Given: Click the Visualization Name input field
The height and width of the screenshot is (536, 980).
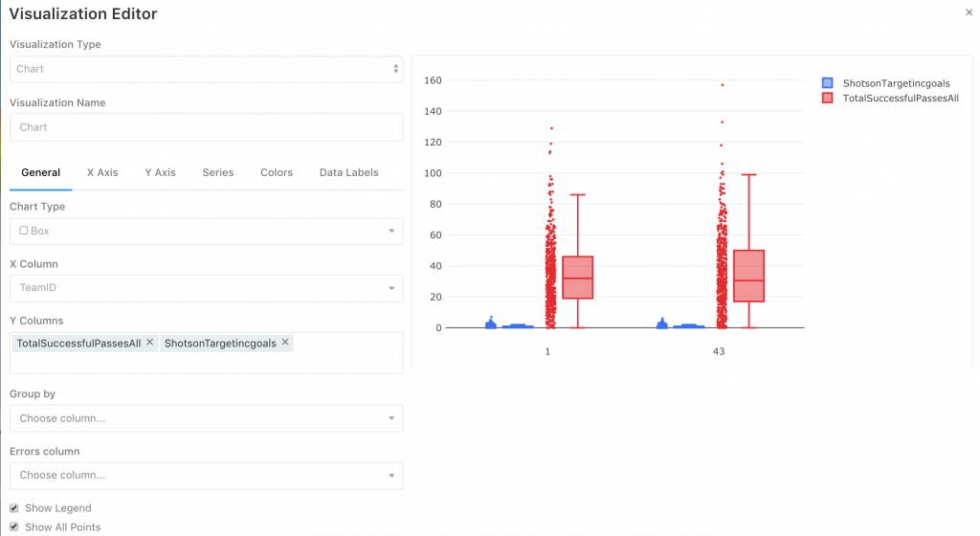Looking at the screenshot, I should [207, 127].
